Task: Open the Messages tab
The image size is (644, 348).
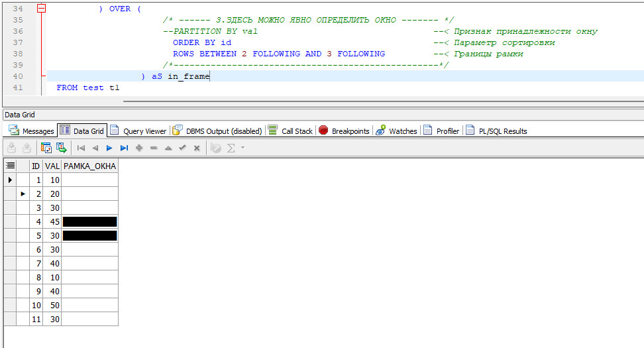Action: 31,131
